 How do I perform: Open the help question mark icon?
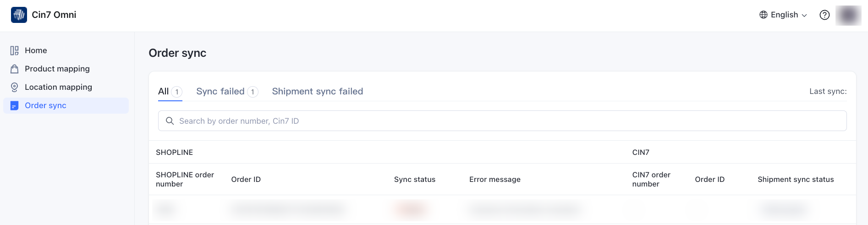point(824,15)
